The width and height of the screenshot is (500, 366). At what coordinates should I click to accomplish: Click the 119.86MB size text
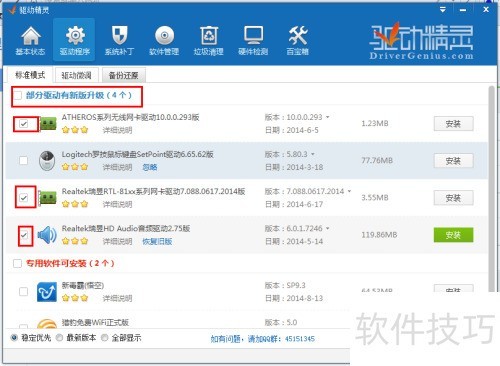click(x=379, y=235)
